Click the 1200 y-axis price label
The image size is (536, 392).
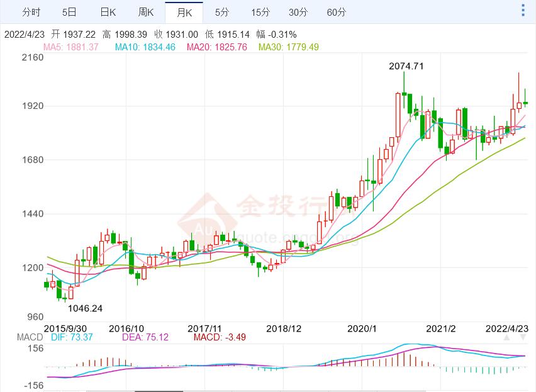pyautogui.click(x=33, y=267)
